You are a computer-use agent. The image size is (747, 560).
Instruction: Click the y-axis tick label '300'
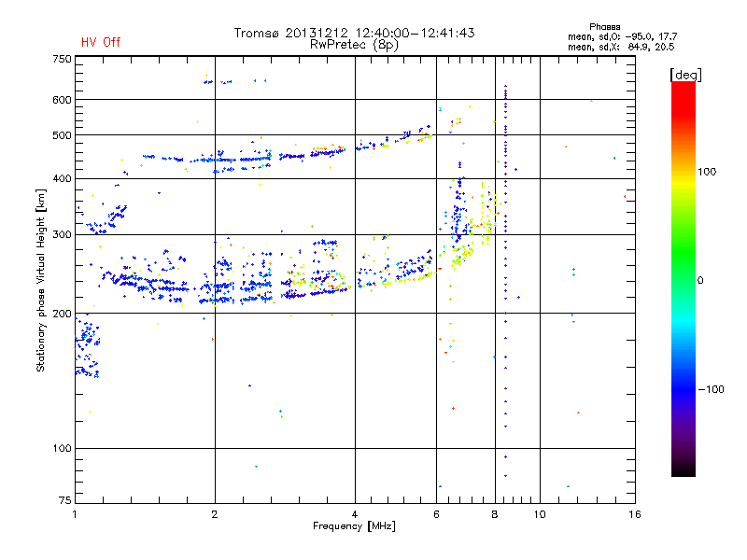(62, 234)
